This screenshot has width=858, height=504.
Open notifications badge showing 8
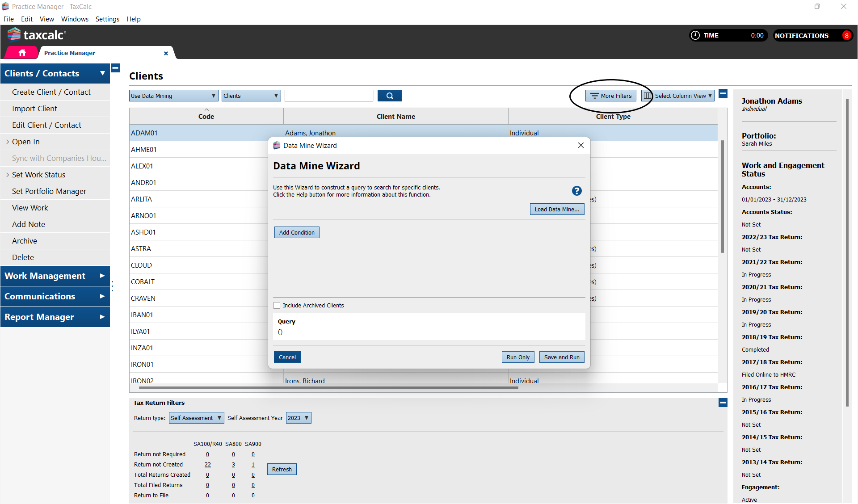click(846, 36)
